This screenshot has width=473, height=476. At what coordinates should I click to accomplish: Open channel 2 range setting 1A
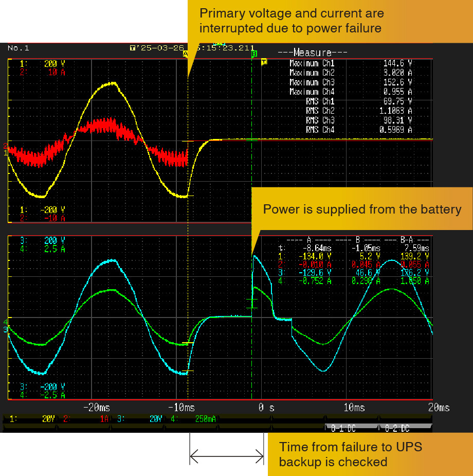point(104,419)
